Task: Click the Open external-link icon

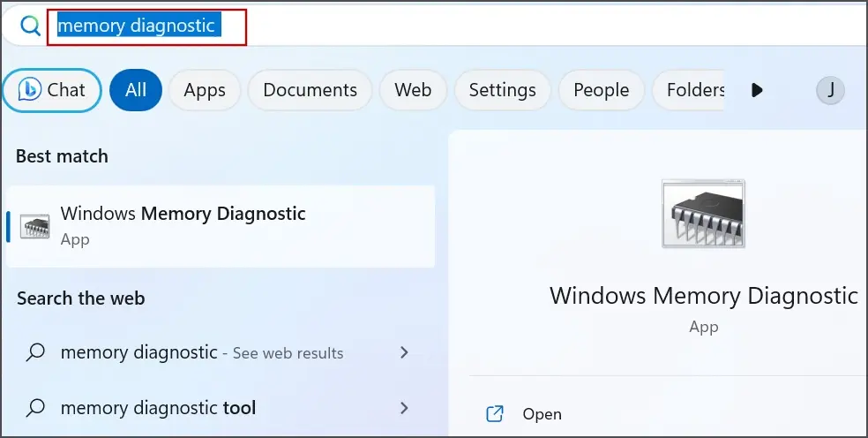Action: pos(494,414)
